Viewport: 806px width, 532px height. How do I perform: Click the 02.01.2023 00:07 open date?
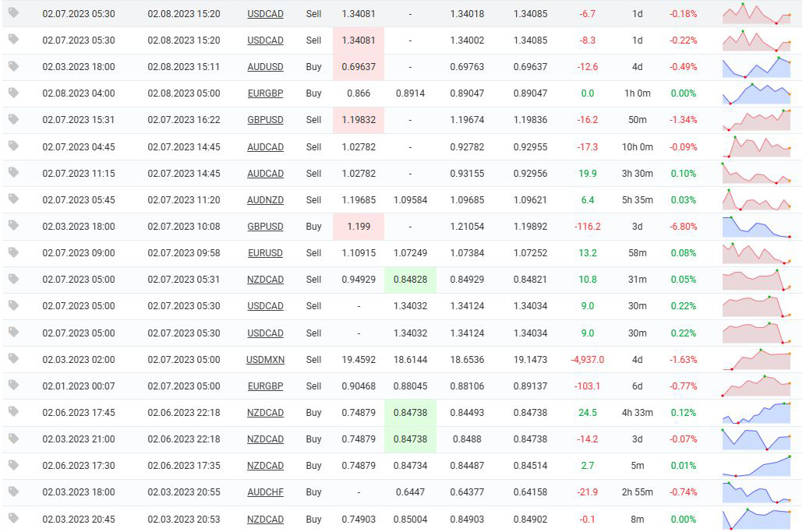point(79,386)
